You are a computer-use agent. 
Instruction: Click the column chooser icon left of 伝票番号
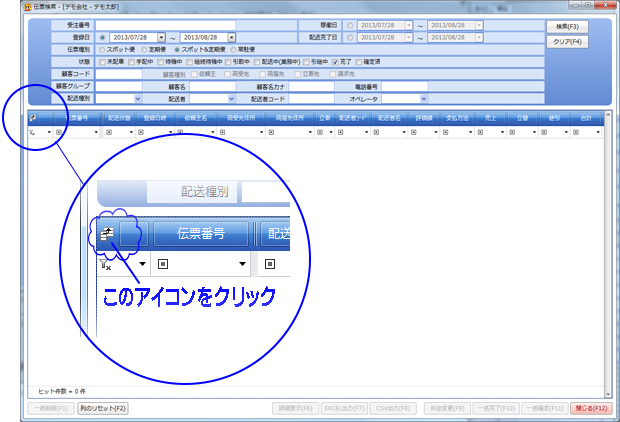coord(33,118)
